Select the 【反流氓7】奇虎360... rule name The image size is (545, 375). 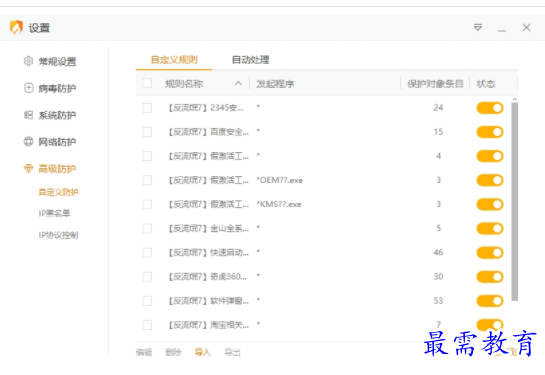(207, 277)
